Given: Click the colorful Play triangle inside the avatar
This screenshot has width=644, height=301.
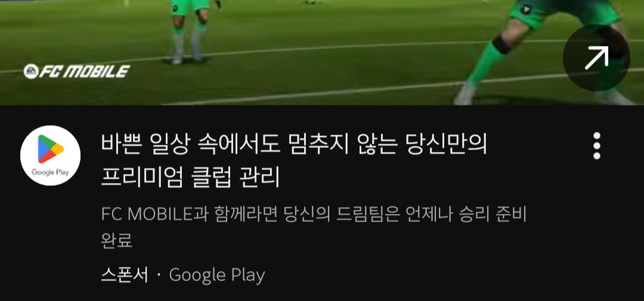Looking at the screenshot, I should tap(50, 150).
